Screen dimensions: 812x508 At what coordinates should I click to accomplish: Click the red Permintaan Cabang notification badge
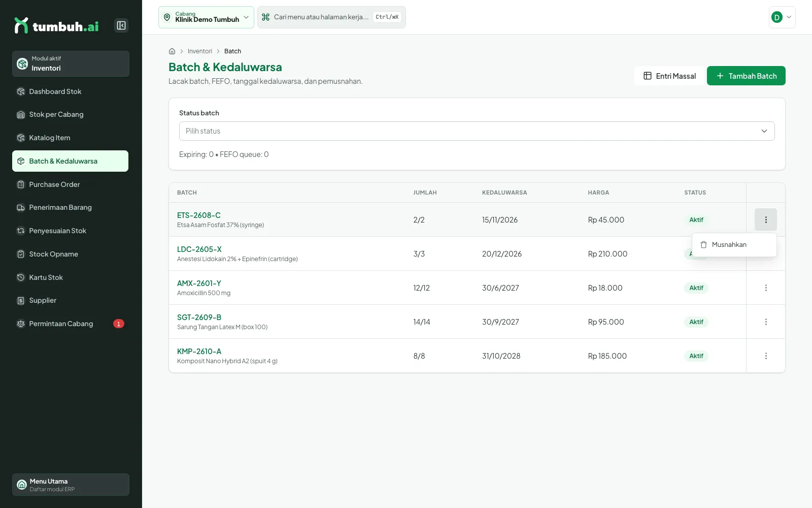point(119,324)
